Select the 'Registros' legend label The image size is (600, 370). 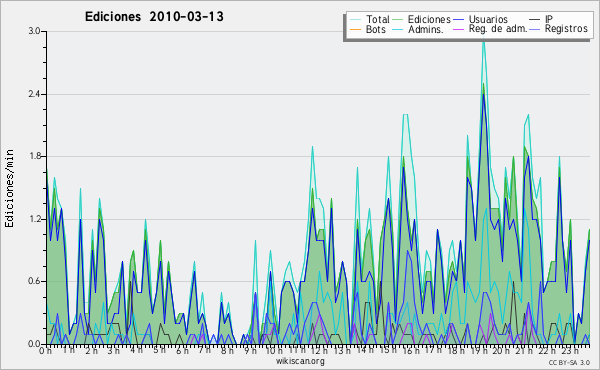pyautogui.click(x=566, y=29)
